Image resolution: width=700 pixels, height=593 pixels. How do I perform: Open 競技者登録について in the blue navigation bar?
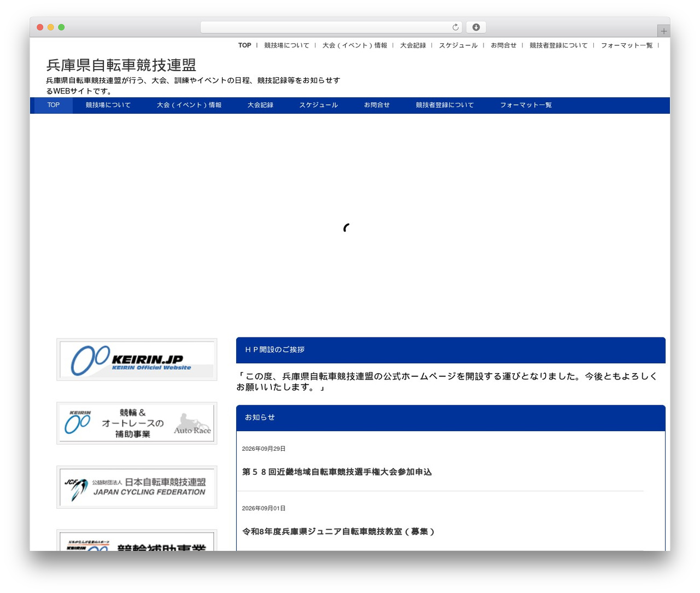pos(445,105)
